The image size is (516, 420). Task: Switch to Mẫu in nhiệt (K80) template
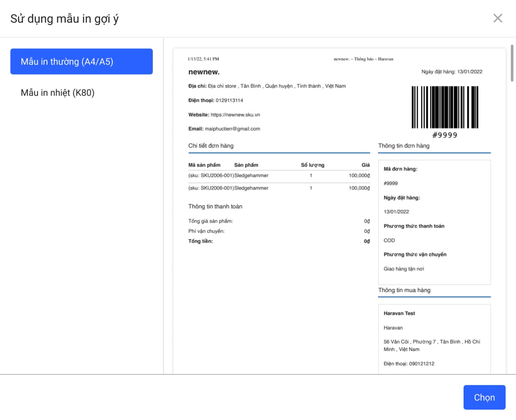point(58,93)
